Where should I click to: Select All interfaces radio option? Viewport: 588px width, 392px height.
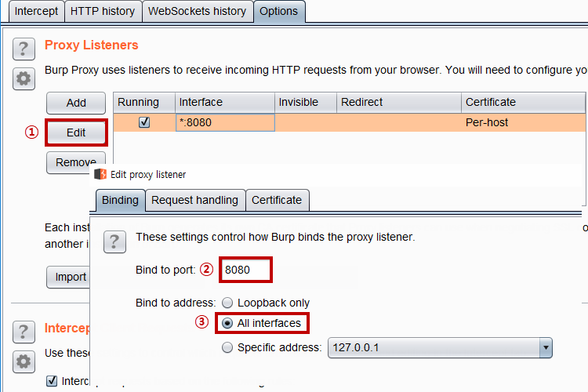click(227, 323)
